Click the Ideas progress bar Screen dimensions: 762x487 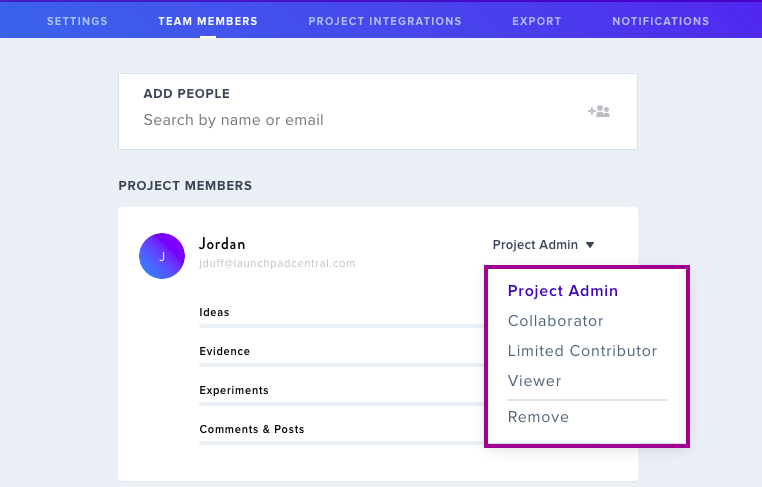[x=342, y=326]
